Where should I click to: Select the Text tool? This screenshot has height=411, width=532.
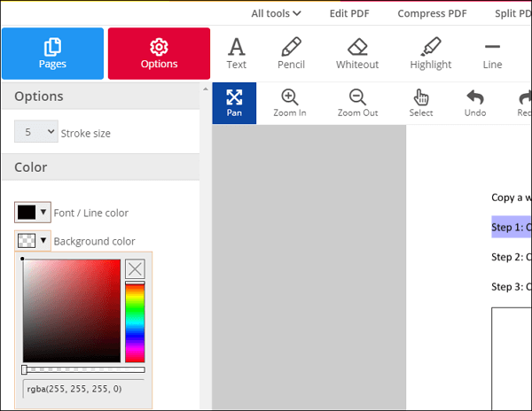tap(237, 53)
